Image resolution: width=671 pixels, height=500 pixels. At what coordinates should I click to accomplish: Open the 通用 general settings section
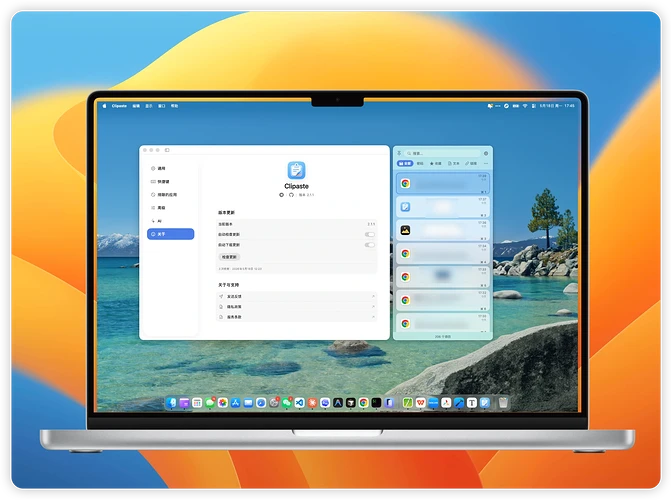(x=170, y=168)
